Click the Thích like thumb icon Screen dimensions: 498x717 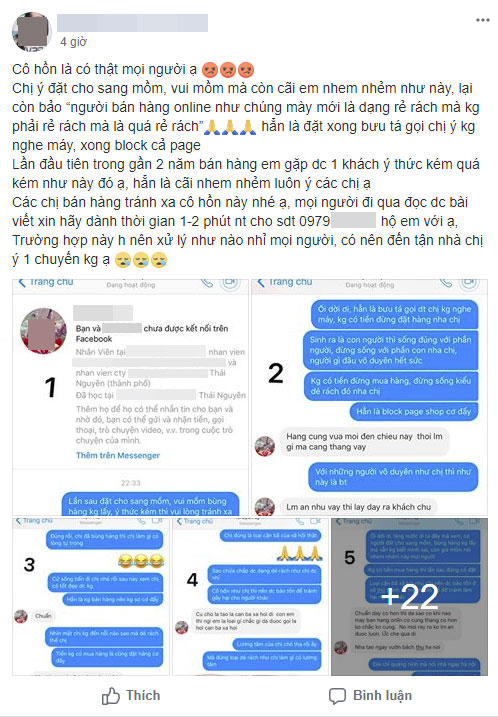coord(111,696)
